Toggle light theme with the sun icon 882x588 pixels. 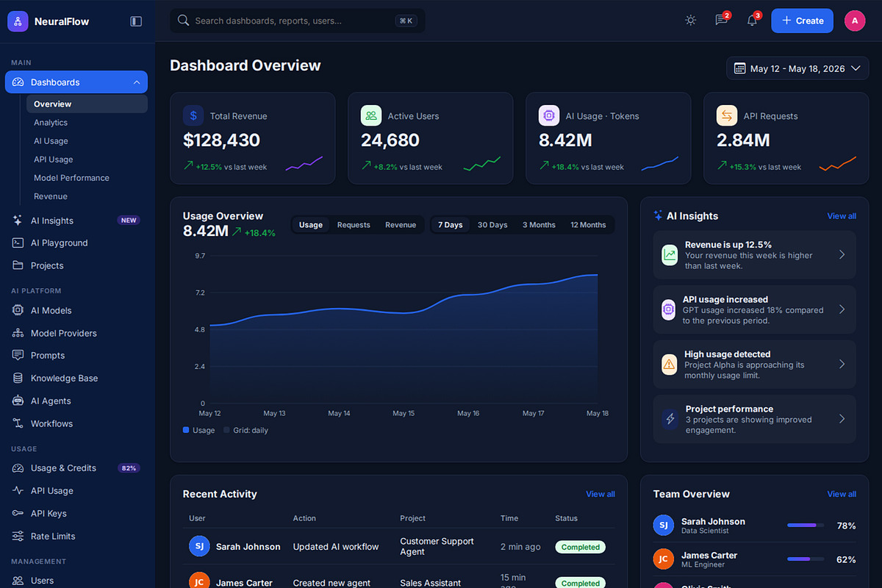click(x=690, y=21)
